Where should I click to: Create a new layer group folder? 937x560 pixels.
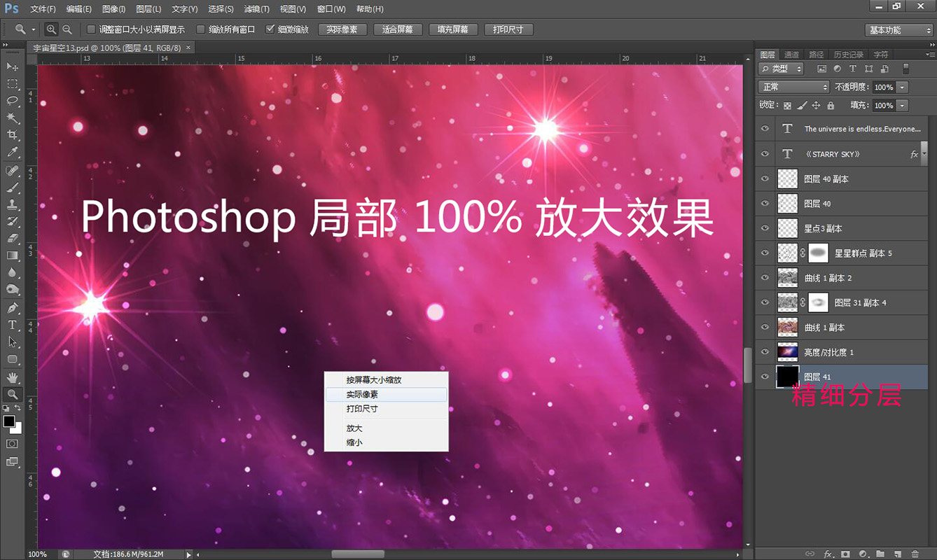pos(880,554)
